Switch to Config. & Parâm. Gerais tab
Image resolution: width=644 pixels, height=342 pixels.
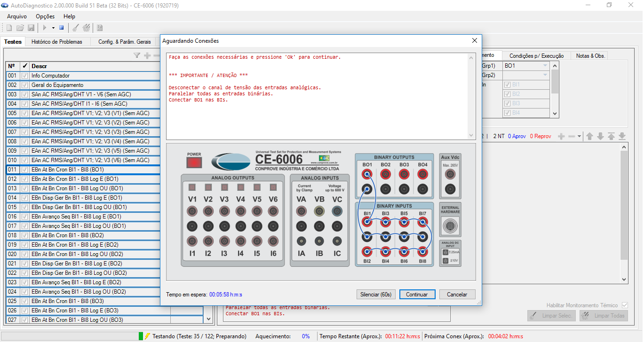click(125, 42)
